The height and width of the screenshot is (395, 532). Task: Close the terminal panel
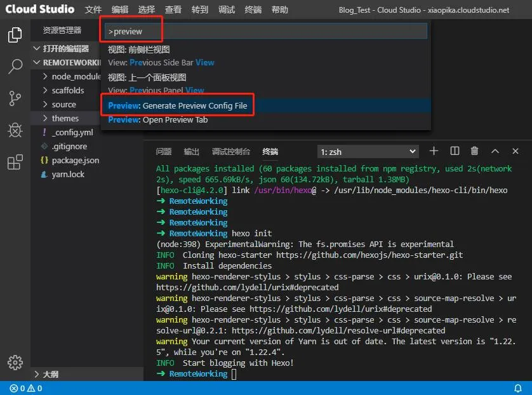coord(515,151)
